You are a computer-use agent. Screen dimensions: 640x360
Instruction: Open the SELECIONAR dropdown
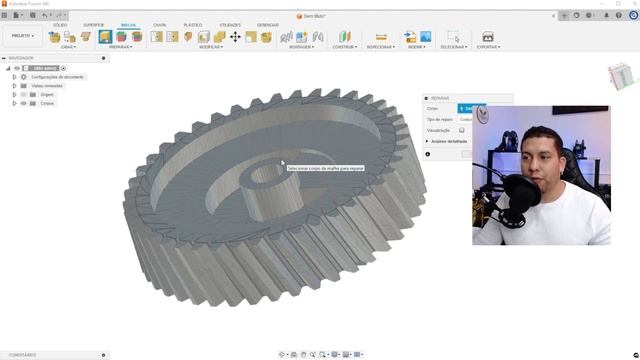[x=453, y=47]
